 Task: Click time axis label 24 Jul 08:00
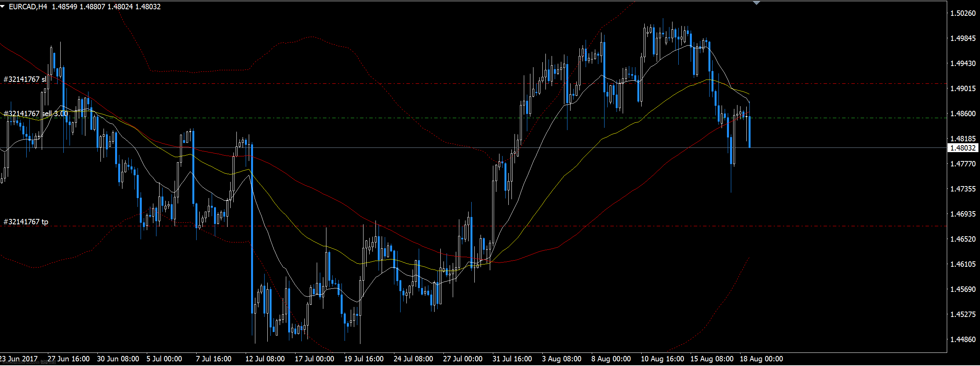tap(413, 359)
